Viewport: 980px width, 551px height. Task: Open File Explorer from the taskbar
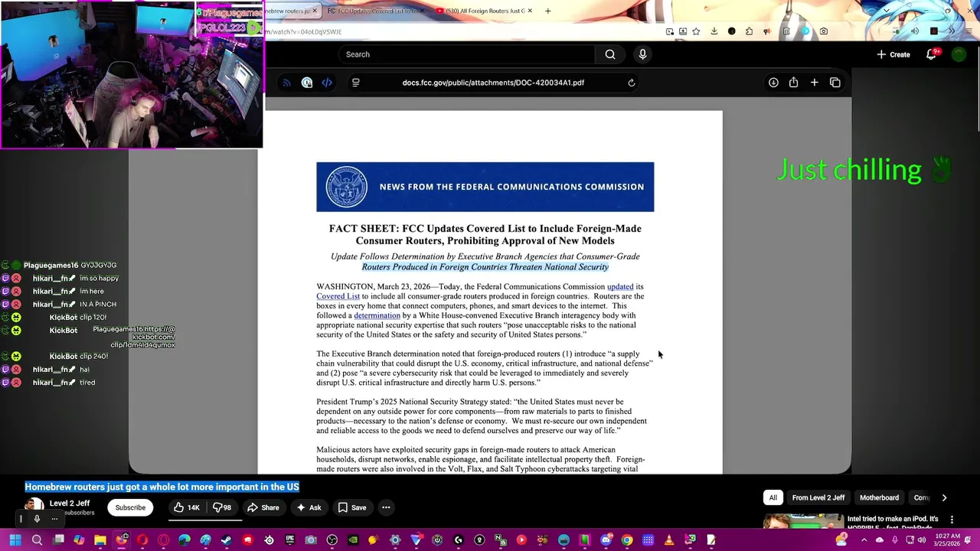100,540
